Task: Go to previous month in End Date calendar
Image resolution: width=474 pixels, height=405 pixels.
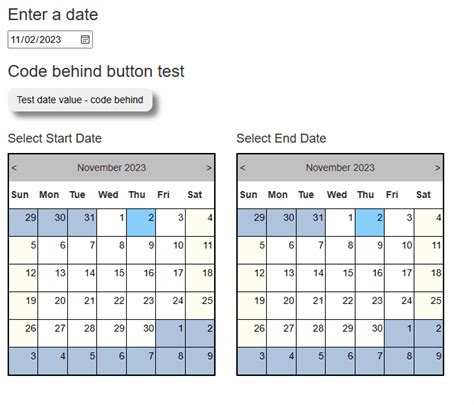Action: 243,168
